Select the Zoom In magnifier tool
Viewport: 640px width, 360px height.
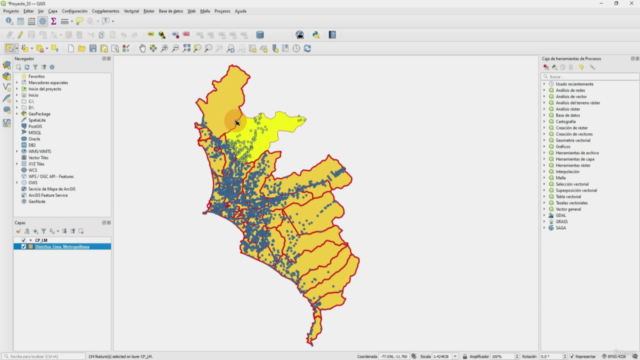coord(164,49)
